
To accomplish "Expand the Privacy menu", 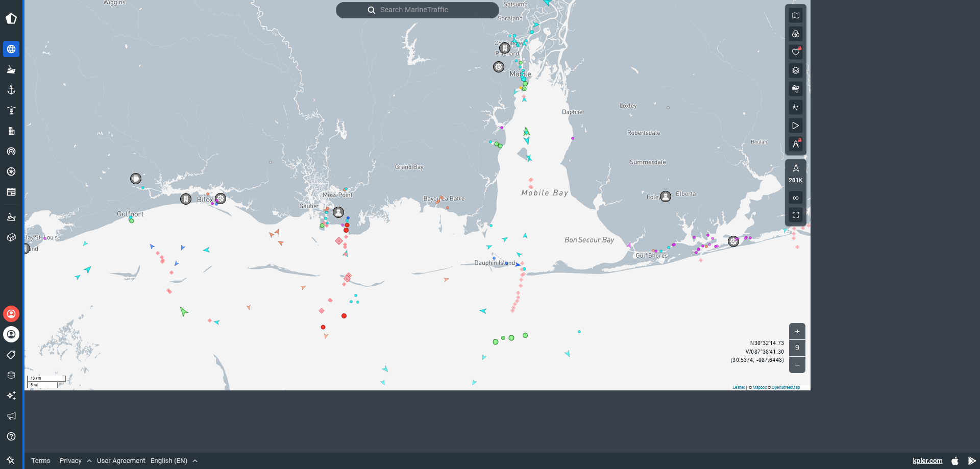I will click(x=76, y=460).
